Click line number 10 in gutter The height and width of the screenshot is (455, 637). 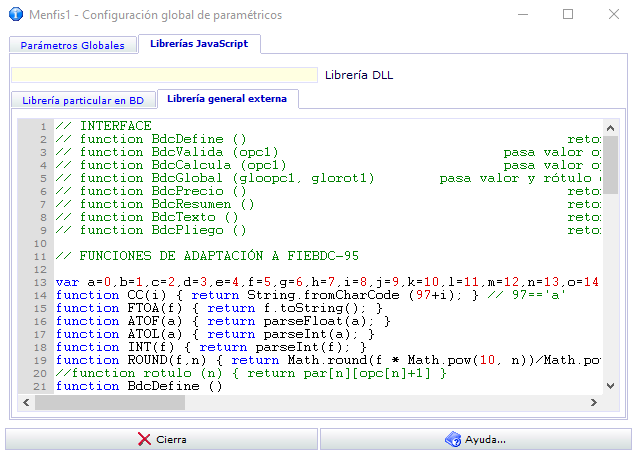coord(40,244)
